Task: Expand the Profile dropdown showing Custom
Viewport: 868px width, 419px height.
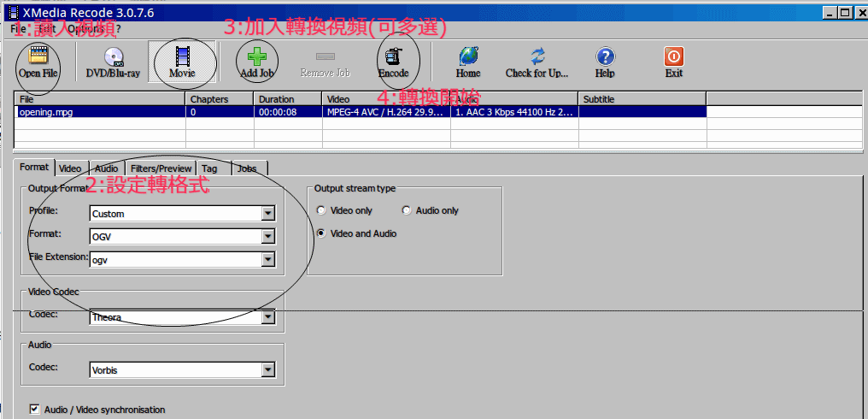Action: coord(268,214)
